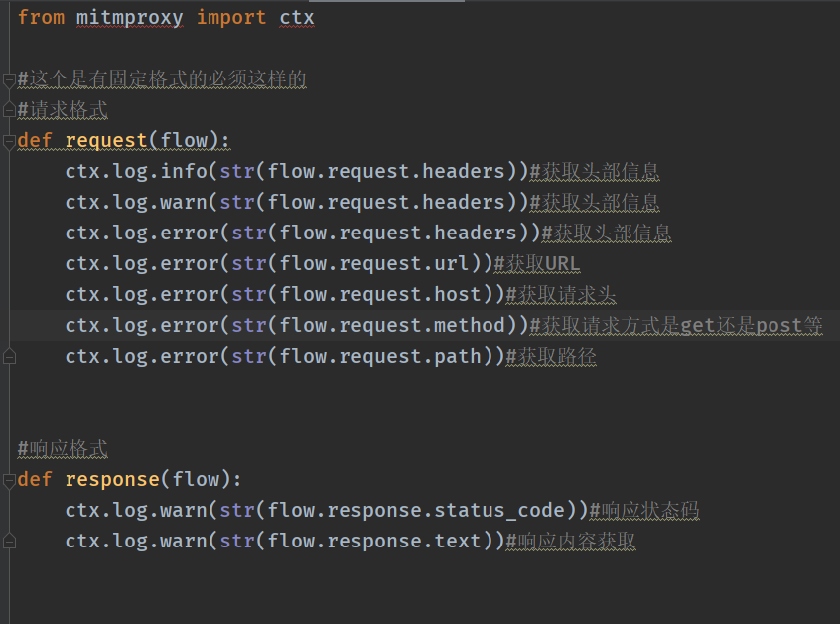Click comment '#请求格式'
This screenshot has width=840, height=624.
(63, 110)
